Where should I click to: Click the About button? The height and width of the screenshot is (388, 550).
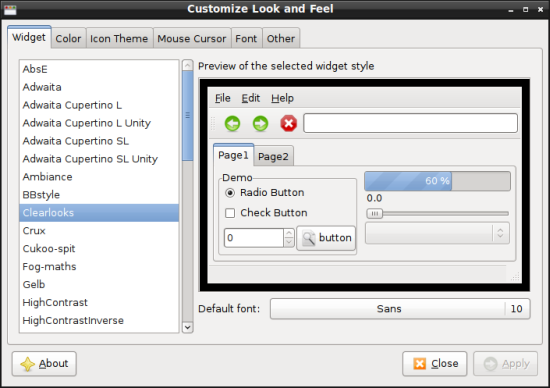tap(44, 364)
